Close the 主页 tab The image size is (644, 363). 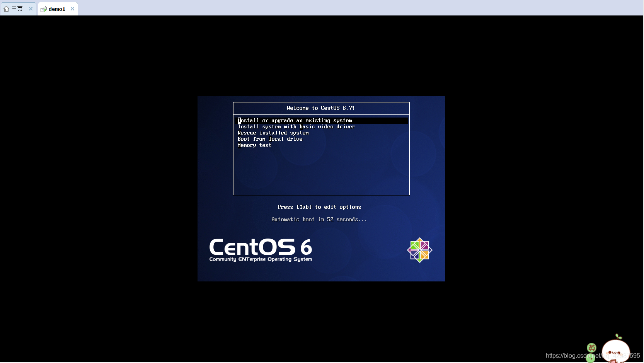pos(31,9)
